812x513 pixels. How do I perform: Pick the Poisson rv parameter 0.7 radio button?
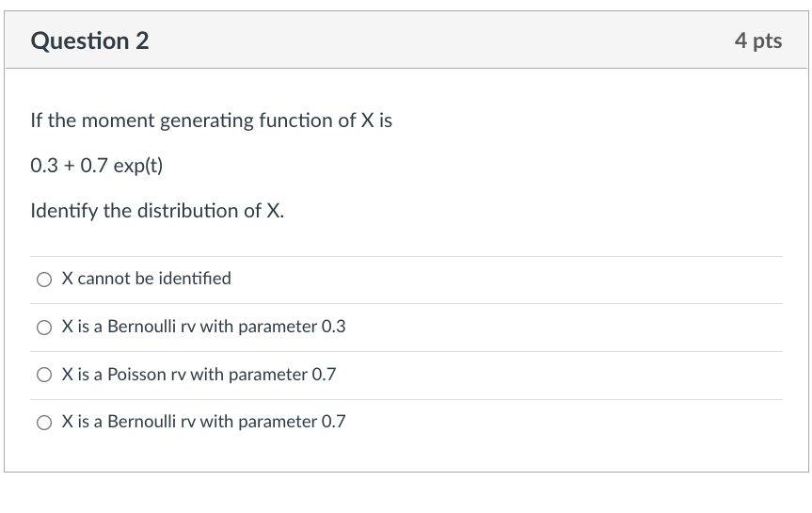tap(44, 375)
